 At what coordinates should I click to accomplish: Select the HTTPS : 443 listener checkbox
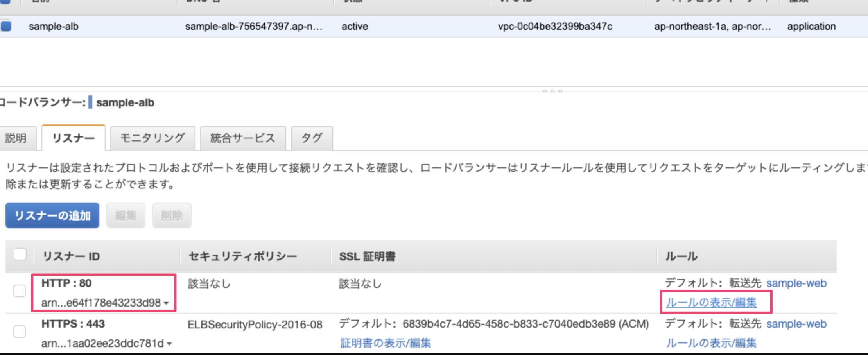tap(20, 332)
